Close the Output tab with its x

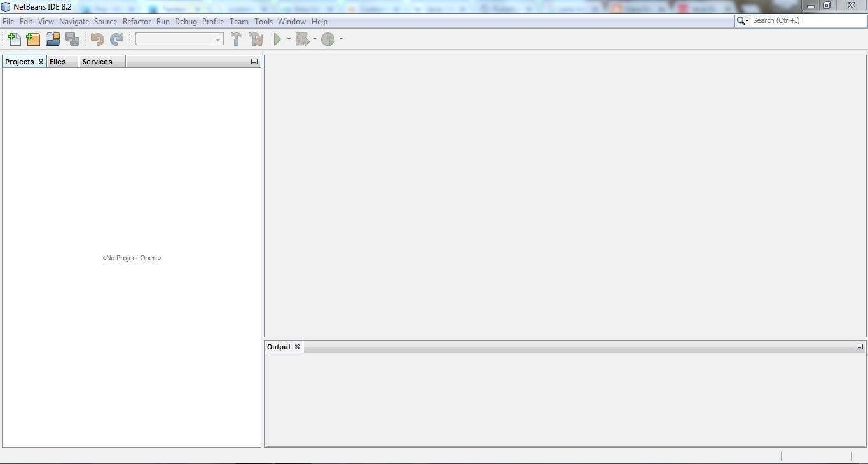pyautogui.click(x=297, y=347)
